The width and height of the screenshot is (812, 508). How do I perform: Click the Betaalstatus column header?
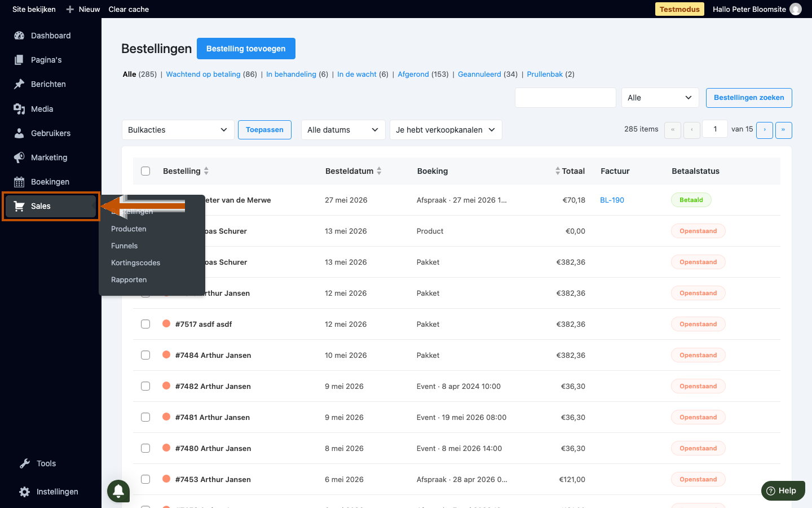695,171
